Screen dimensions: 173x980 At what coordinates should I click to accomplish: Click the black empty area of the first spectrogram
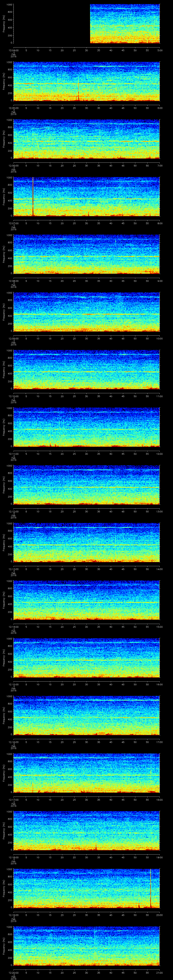point(51,24)
